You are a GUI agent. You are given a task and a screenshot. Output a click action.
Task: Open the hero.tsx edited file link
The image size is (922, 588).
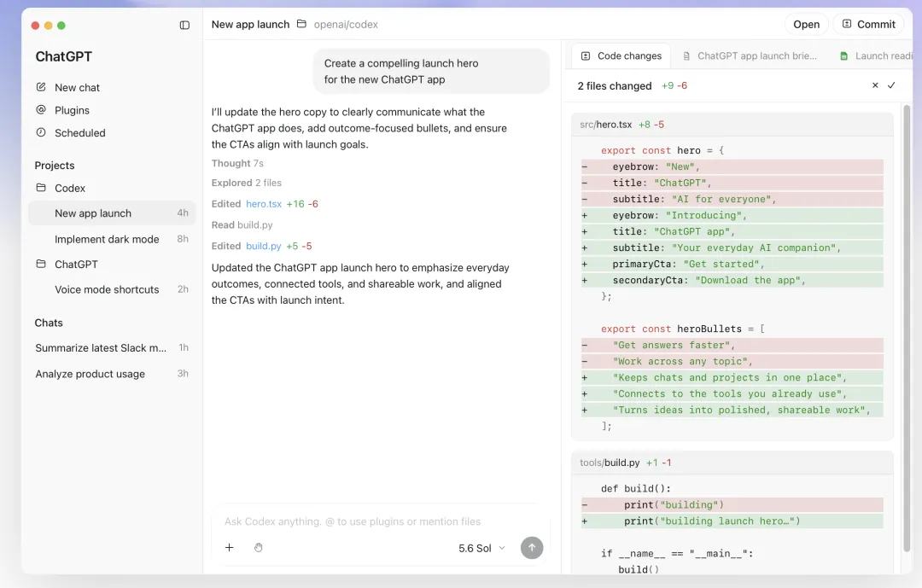[264, 204]
